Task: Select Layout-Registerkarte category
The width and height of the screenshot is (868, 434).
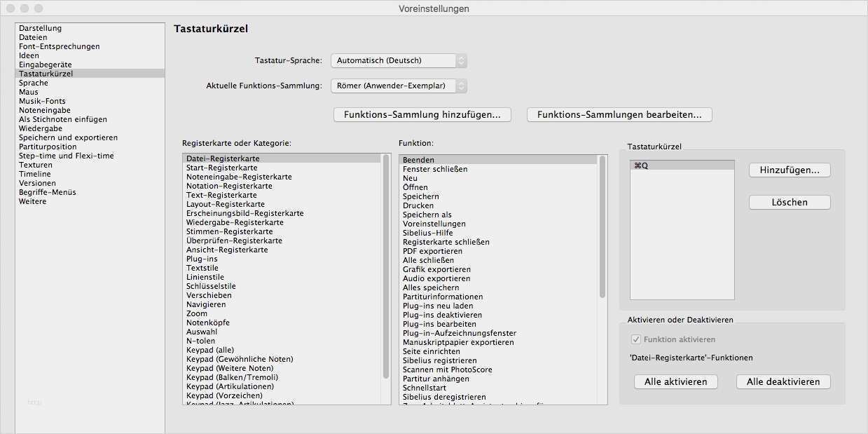Action: (x=282, y=205)
